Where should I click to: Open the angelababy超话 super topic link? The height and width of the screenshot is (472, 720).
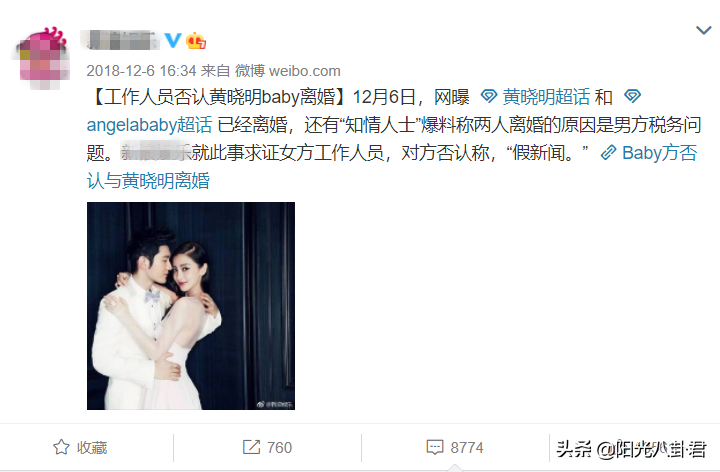coord(149,125)
